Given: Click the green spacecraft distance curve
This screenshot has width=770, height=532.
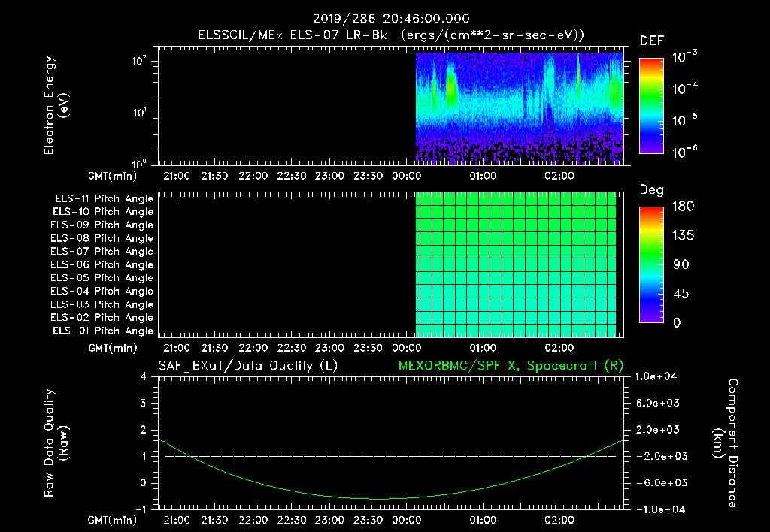Looking at the screenshot, I should click(x=390, y=499).
